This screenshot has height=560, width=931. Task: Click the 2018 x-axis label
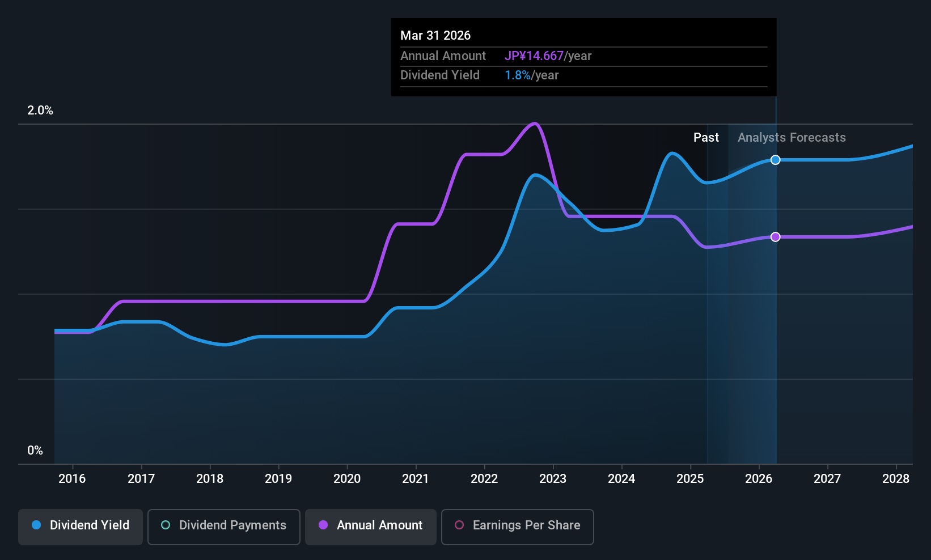[x=210, y=479]
